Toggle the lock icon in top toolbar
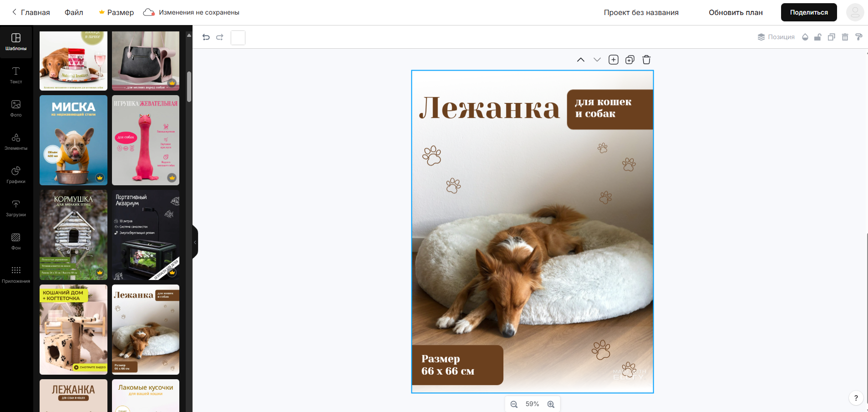The image size is (868, 412). (818, 37)
